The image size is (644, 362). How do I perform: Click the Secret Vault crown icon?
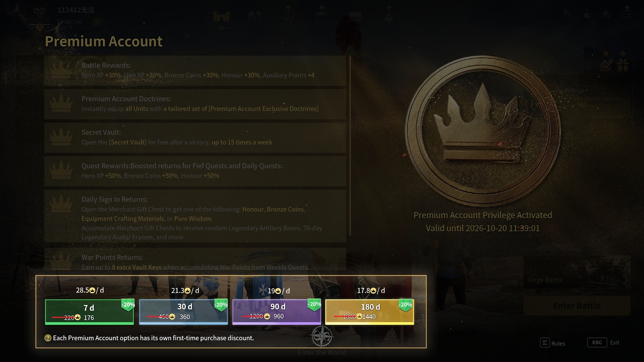[x=61, y=137]
